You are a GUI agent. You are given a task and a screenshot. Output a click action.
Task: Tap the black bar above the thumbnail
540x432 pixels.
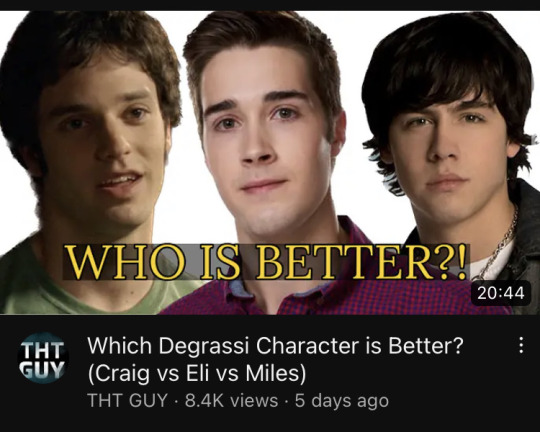pos(270,5)
